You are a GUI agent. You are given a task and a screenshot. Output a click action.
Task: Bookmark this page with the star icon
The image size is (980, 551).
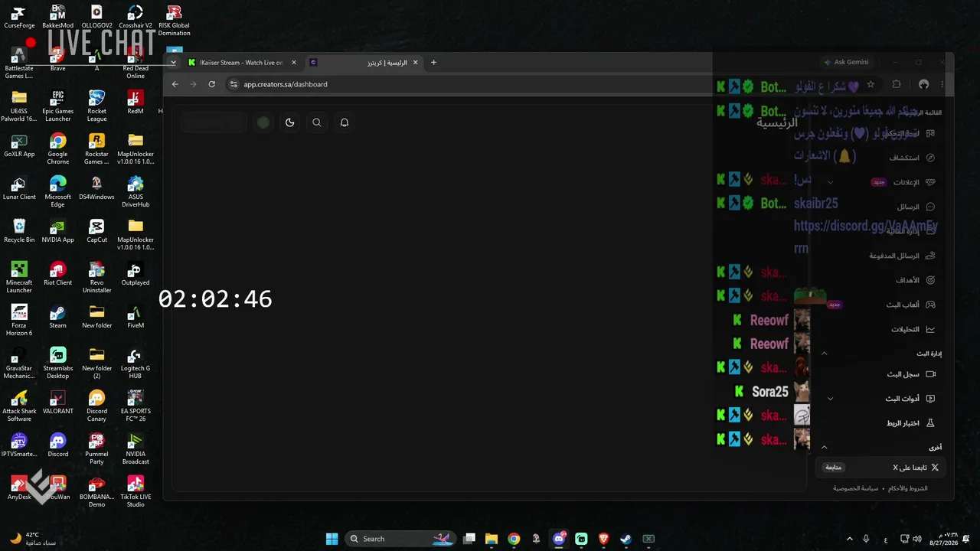pos(871,84)
